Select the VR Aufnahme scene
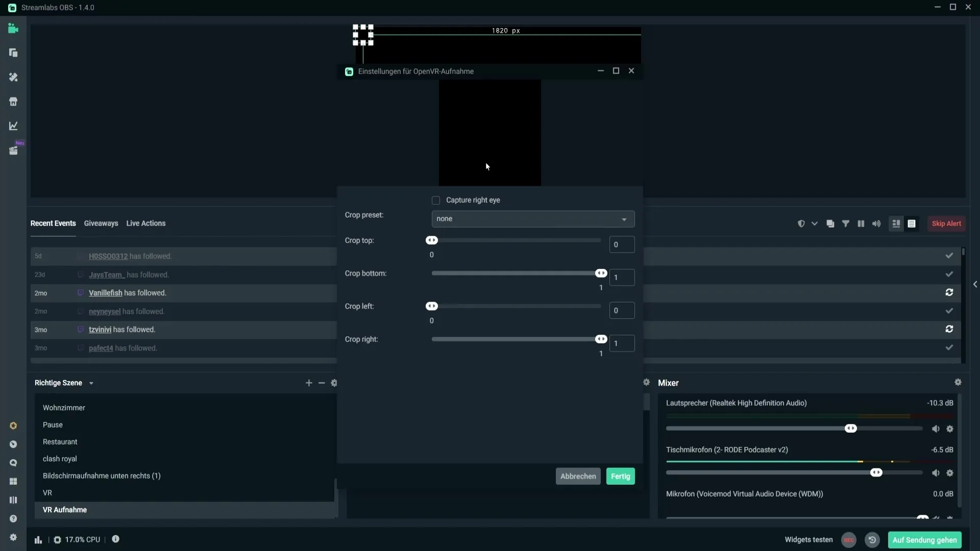 click(184, 510)
